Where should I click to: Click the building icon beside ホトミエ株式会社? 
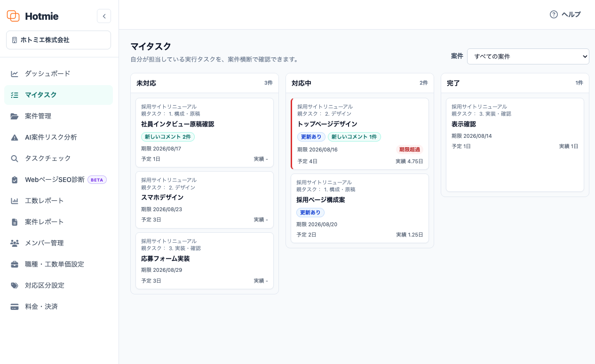pos(15,40)
